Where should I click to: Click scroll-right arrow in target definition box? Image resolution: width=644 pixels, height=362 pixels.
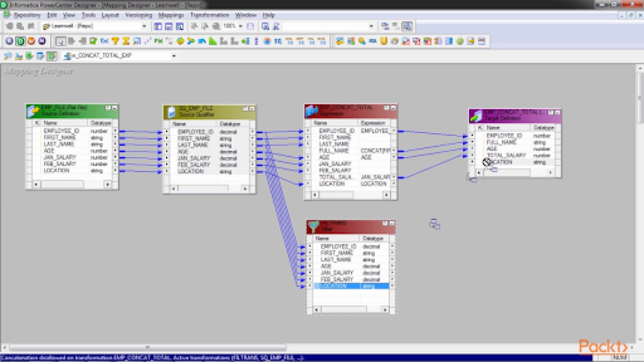coord(550,173)
